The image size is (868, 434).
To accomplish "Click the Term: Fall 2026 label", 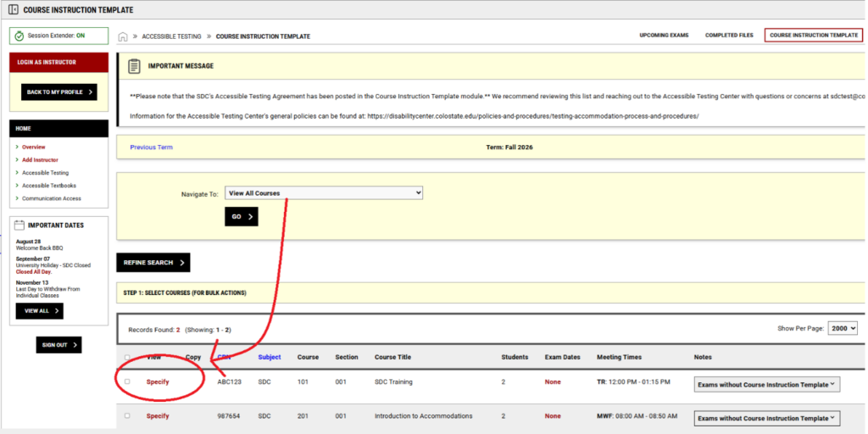I will point(509,147).
